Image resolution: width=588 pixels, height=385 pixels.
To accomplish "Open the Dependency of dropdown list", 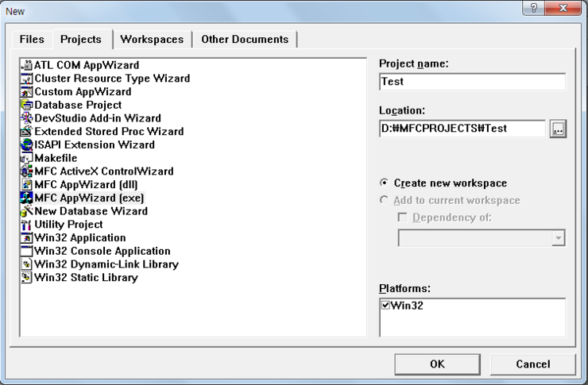I will [558, 238].
